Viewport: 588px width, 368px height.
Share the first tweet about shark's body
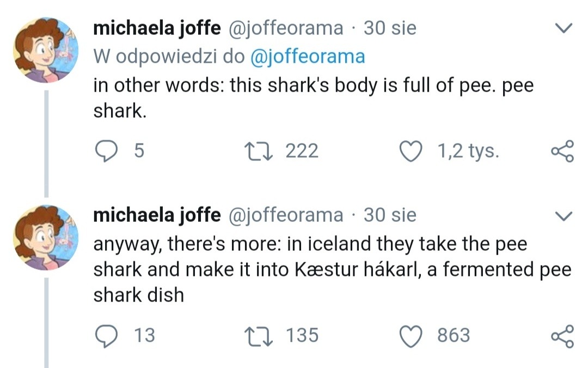click(x=562, y=151)
